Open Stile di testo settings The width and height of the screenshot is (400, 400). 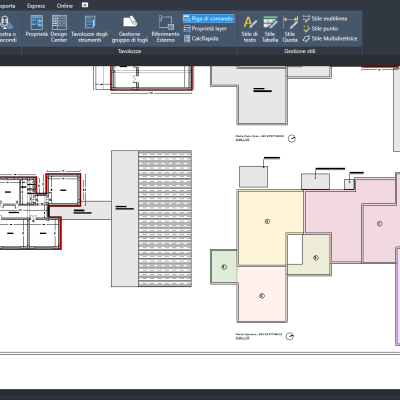pos(250,29)
